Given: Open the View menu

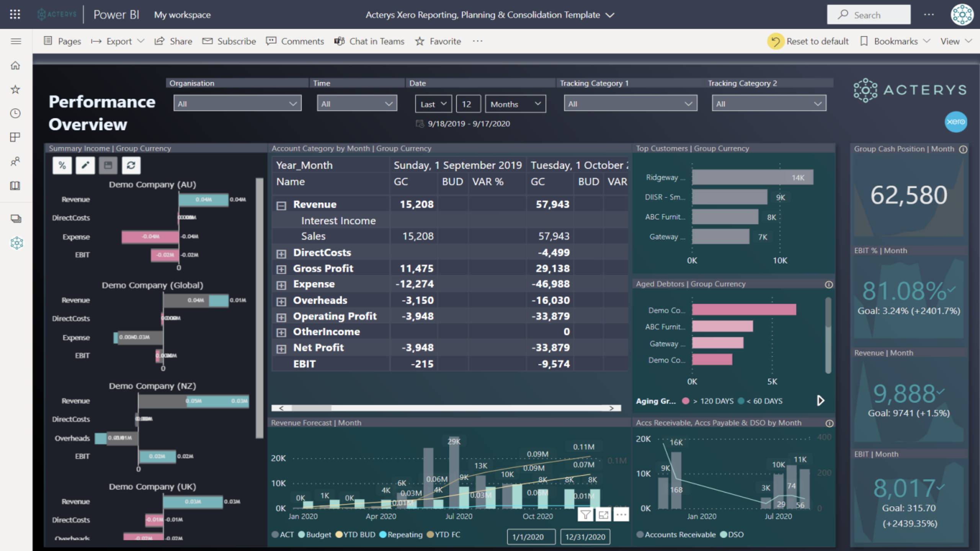Looking at the screenshot, I should pyautogui.click(x=956, y=41).
